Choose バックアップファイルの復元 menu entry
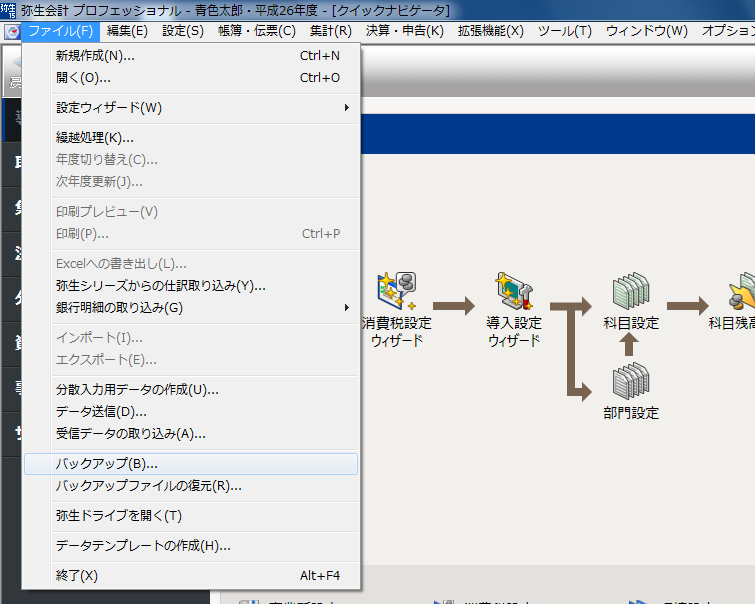Viewport: 755px width, 604px height. pos(149,486)
